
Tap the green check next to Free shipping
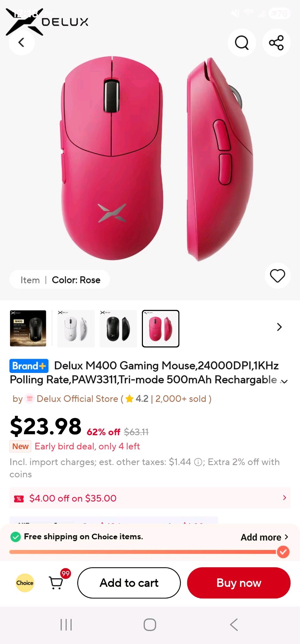pyautogui.click(x=15, y=537)
